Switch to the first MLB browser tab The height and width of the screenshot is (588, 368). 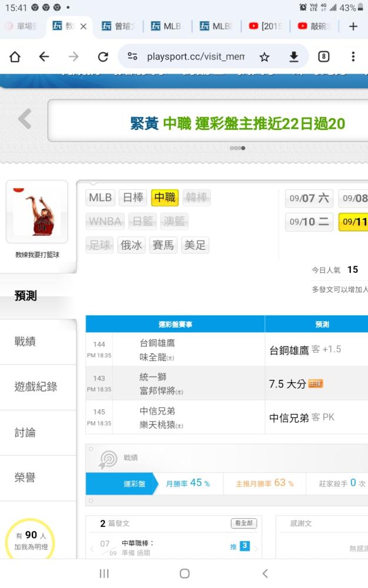(x=167, y=26)
